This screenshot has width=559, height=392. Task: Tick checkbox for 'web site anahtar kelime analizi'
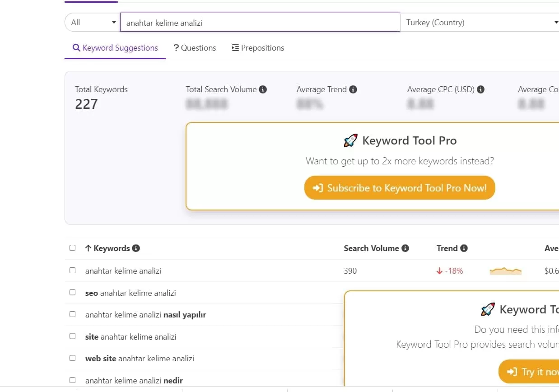(73, 358)
